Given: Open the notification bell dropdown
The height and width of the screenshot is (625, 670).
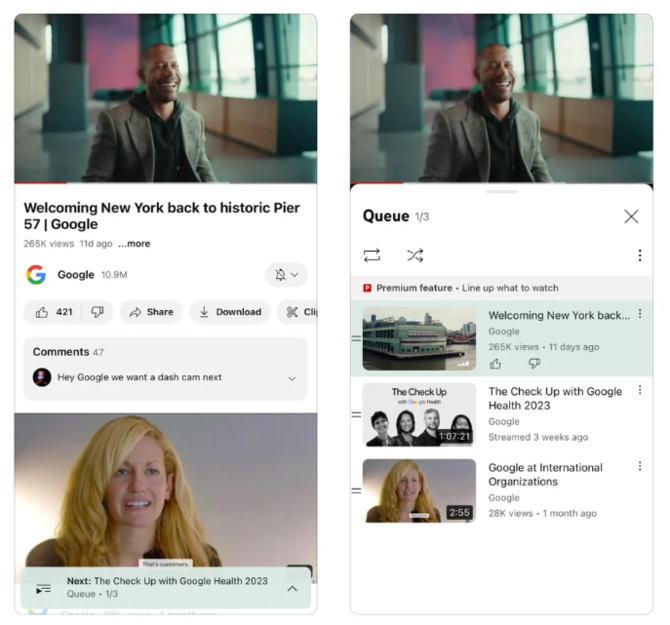Looking at the screenshot, I should (x=286, y=275).
